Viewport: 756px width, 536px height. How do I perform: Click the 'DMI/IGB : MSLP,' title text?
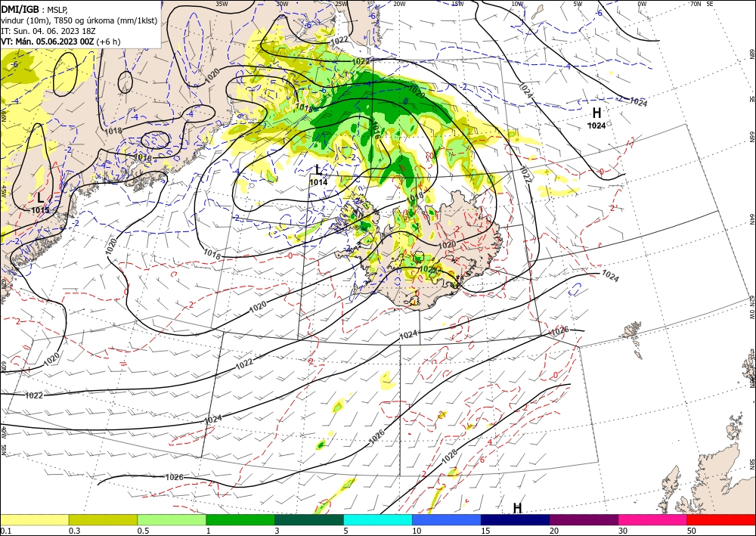34,8
